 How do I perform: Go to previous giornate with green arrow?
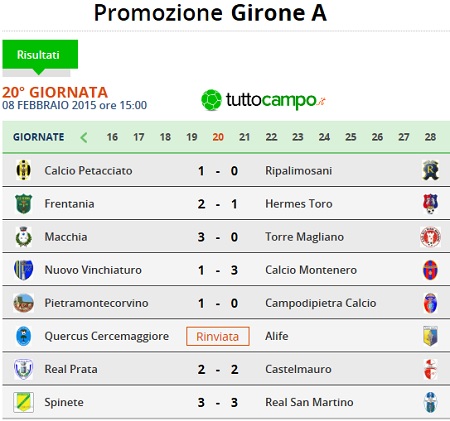click(84, 137)
